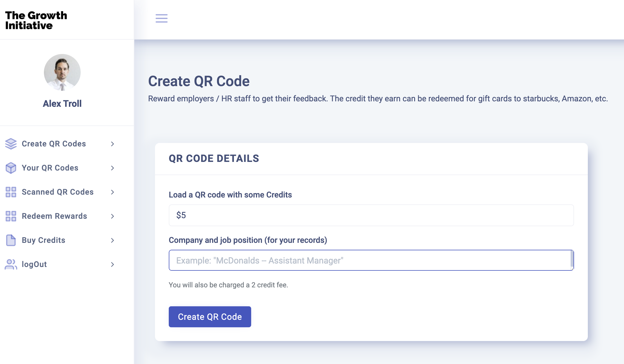Open the Redeem Rewards menu item
The image size is (624, 364).
60,216
